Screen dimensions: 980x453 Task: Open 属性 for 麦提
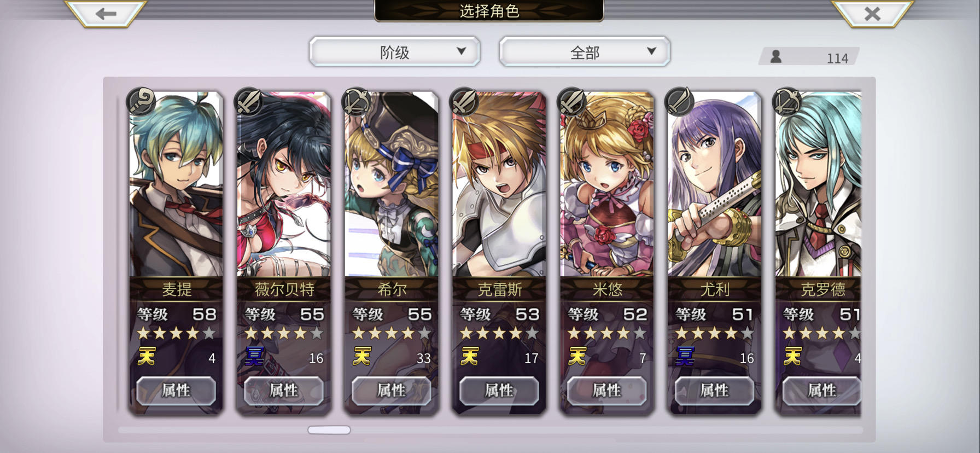(x=176, y=391)
